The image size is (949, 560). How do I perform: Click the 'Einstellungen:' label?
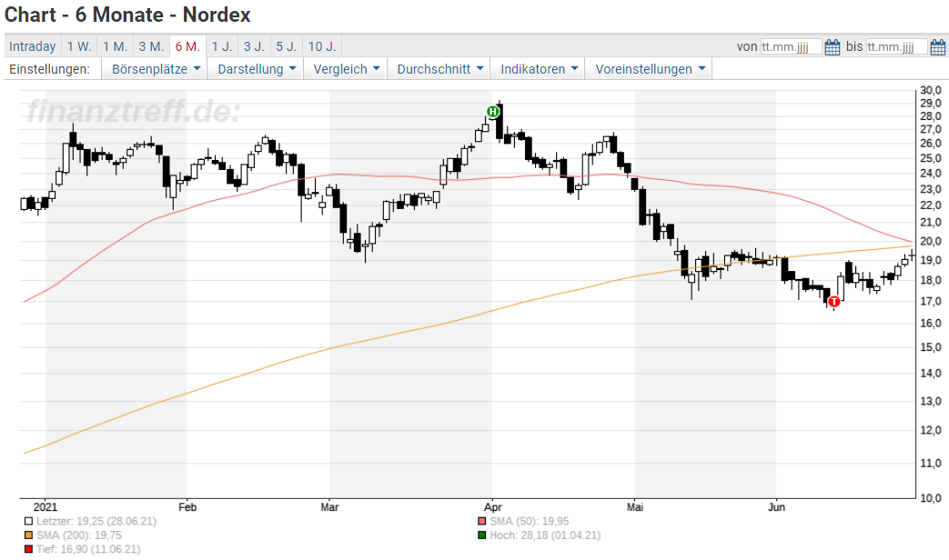[50, 69]
